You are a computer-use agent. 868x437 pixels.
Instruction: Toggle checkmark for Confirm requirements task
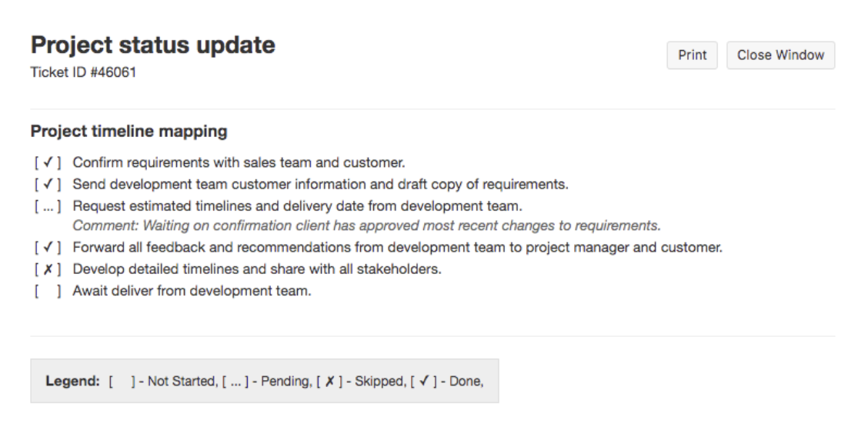(48, 162)
